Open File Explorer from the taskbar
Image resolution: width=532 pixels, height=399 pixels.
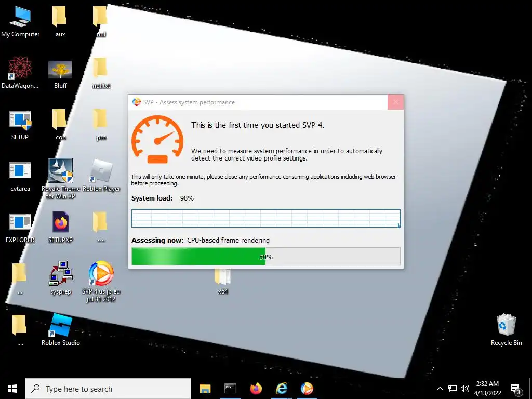click(x=205, y=389)
